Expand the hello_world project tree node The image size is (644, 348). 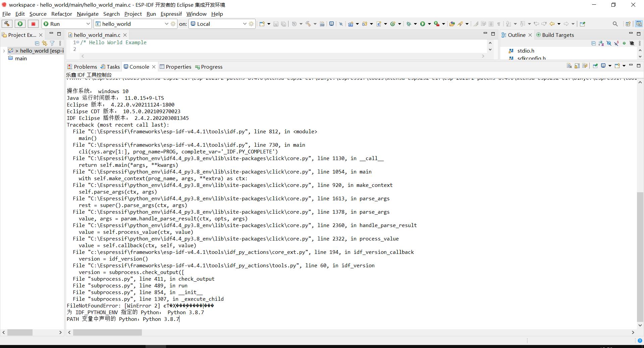(x=4, y=51)
